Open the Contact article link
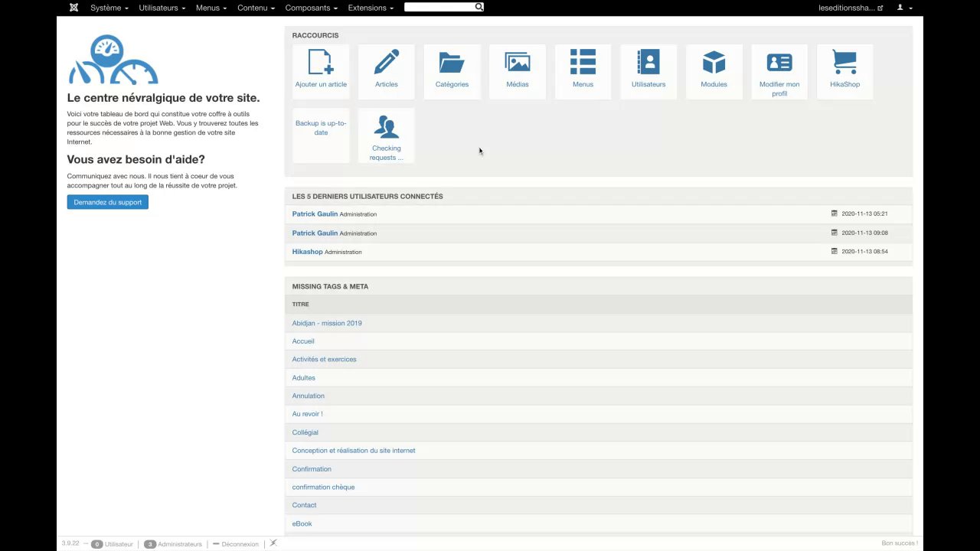This screenshot has height=551, width=980. [304, 505]
